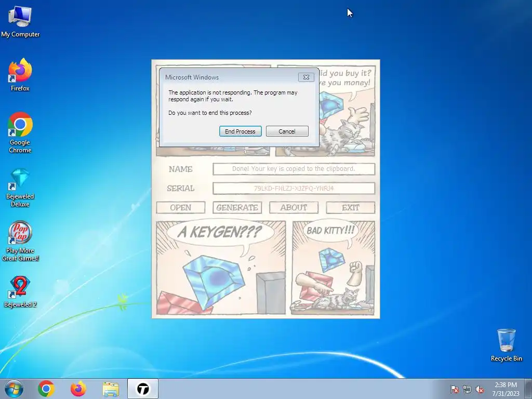Cancel the not responding dialog
532x399 pixels.
tap(287, 131)
